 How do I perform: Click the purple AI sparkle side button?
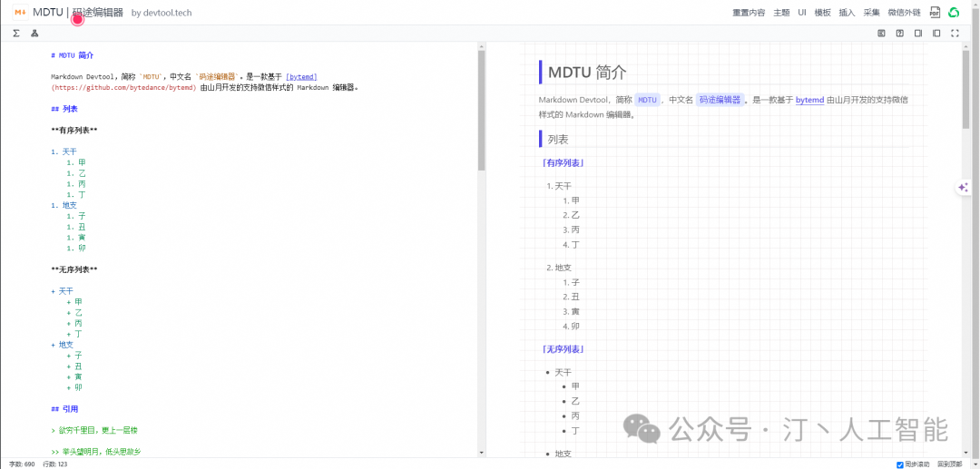(963, 188)
